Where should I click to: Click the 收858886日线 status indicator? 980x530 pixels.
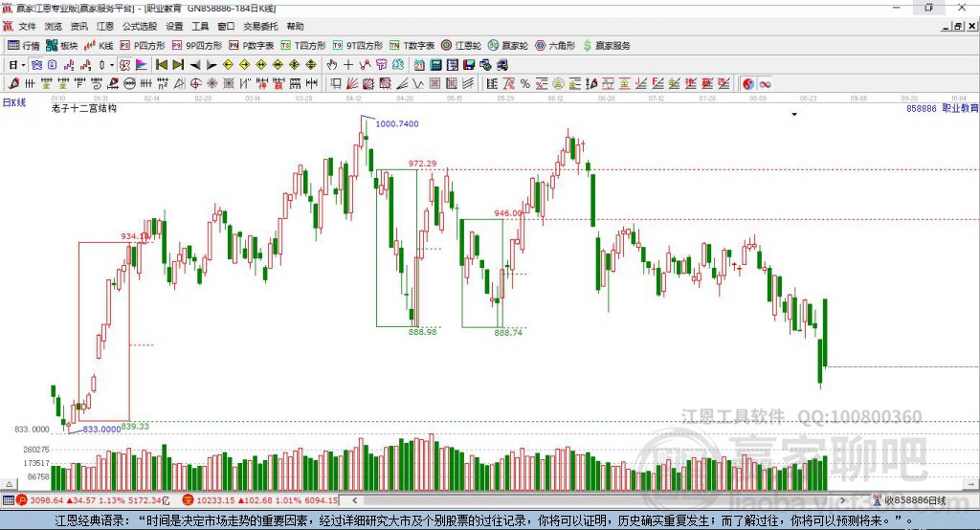click(x=909, y=500)
